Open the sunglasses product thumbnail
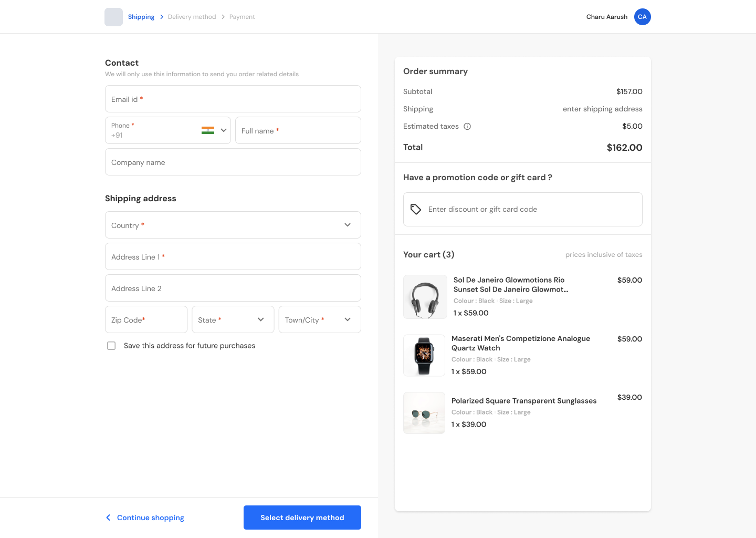756x538 pixels. [x=424, y=413]
